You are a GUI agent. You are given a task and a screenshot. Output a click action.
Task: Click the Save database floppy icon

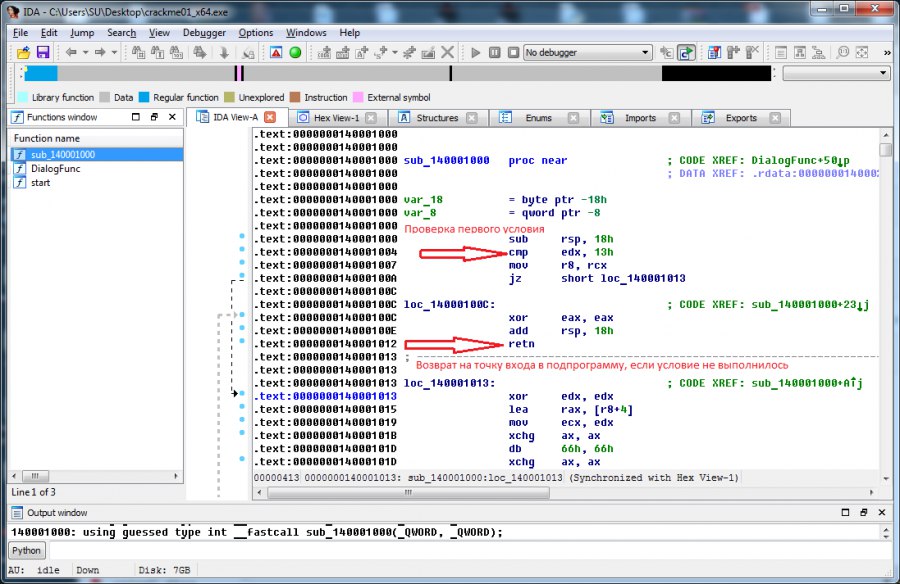[x=43, y=52]
